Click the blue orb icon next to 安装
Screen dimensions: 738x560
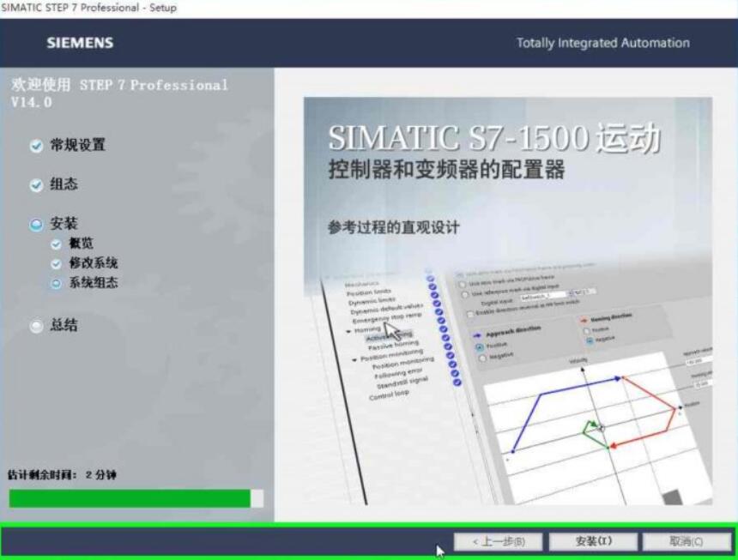pyautogui.click(x=36, y=223)
